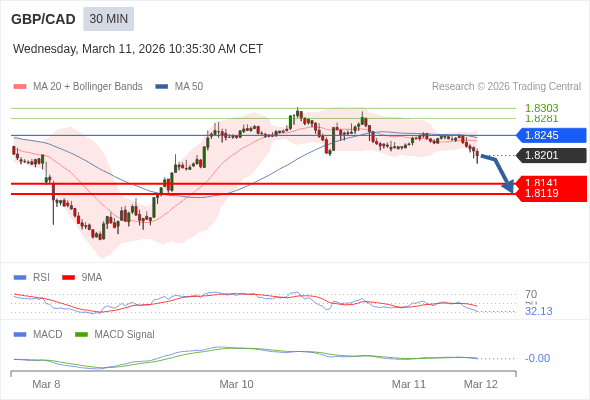Screen dimensions: 590x400
Task: Click the MA 50 blue legend swatch
Action: (x=162, y=87)
